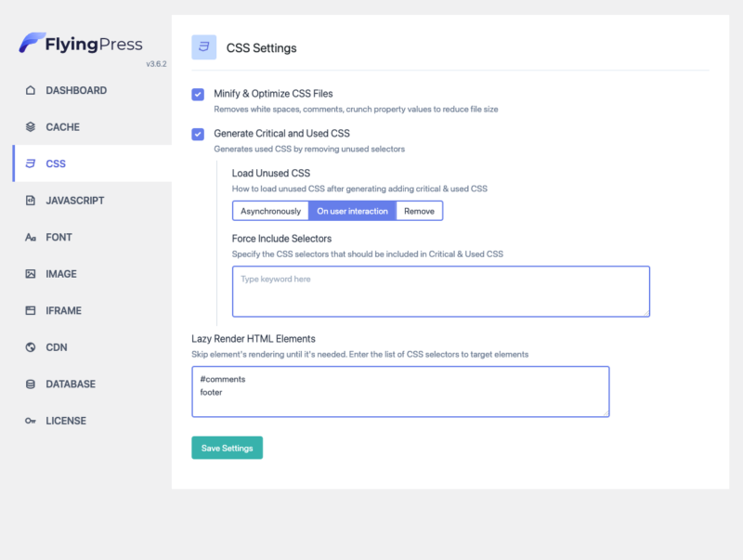This screenshot has height=560, width=743.
Task: Select the Database sidebar icon
Action: point(29,384)
